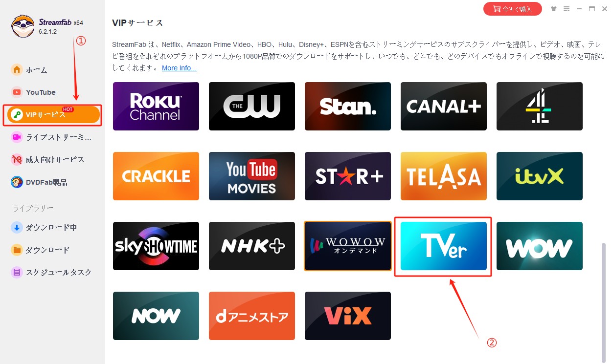Open the NHK+ service tile
The height and width of the screenshot is (364, 613).
pos(252,246)
